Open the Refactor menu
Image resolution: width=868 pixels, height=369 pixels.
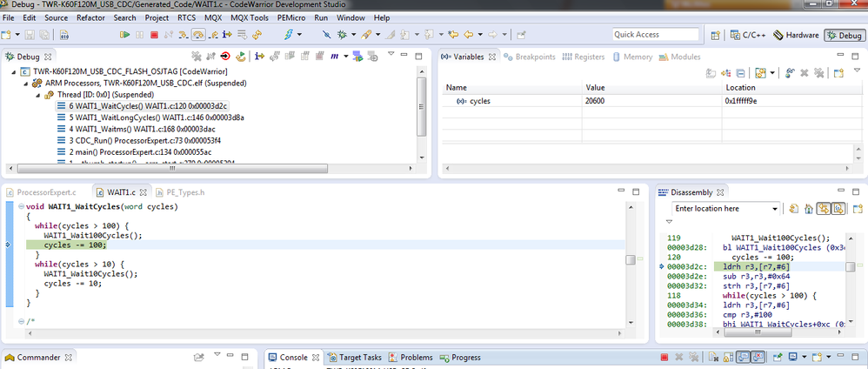point(90,17)
